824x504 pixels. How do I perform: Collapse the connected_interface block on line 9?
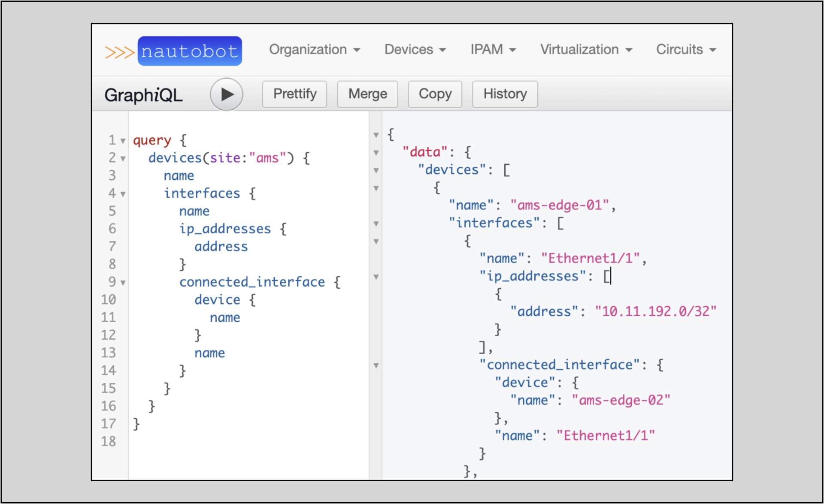point(123,282)
